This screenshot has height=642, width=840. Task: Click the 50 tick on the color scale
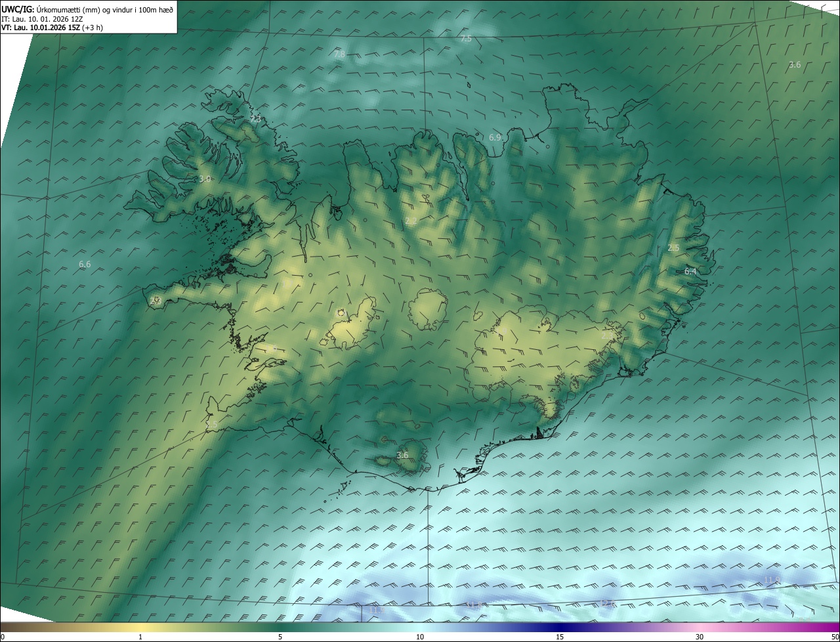[x=835, y=637]
